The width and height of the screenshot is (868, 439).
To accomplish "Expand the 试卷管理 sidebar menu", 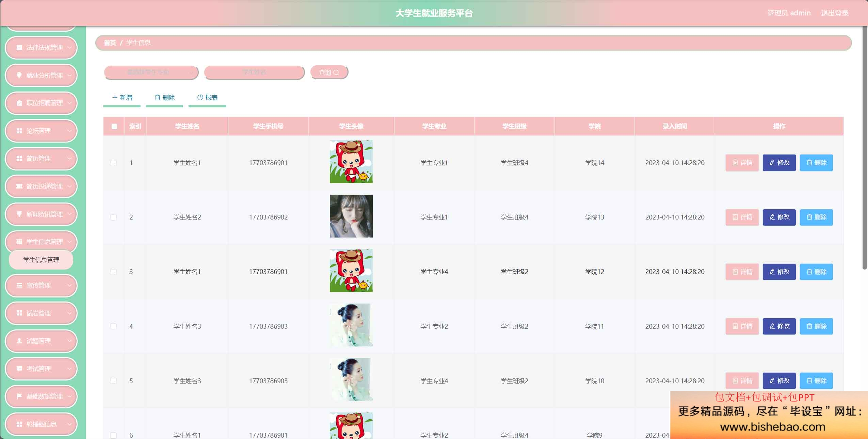I will point(41,313).
